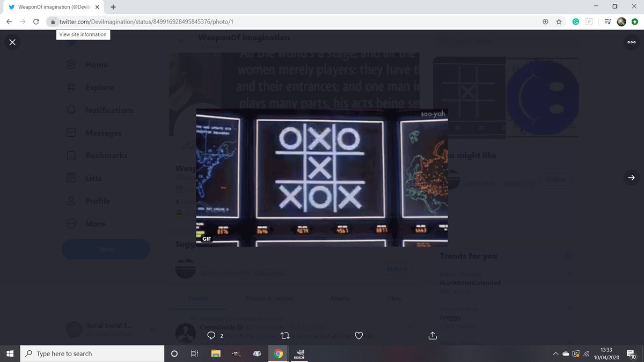644x362 pixels.
Task: Open the Grammarly extension icon
Action: [x=575, y=22]
